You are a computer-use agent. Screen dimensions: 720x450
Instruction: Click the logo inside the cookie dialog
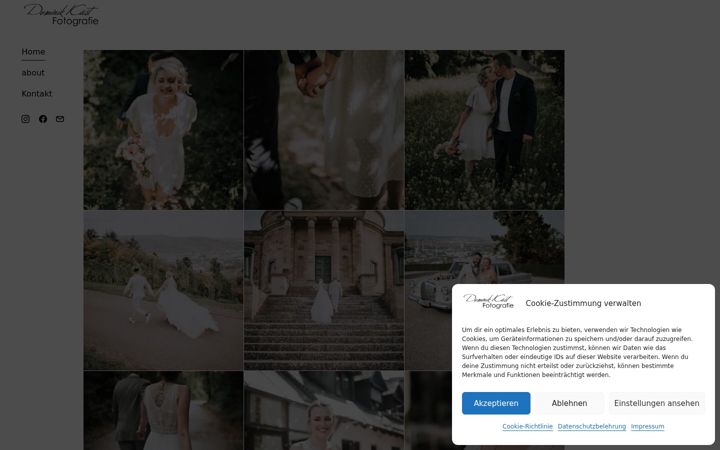pos(489,301)
